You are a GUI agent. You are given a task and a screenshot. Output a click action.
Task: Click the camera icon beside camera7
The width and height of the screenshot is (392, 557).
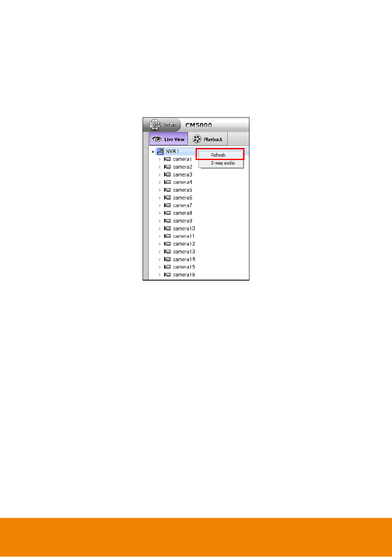tap(167, 205)
